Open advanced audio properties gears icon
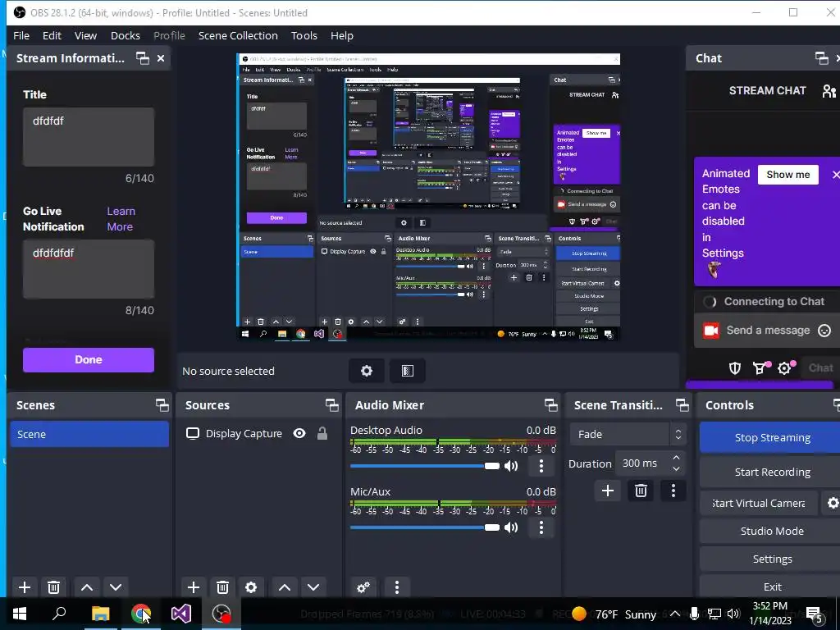This screenshot has width=840, height=630. (x=363, y=587)
